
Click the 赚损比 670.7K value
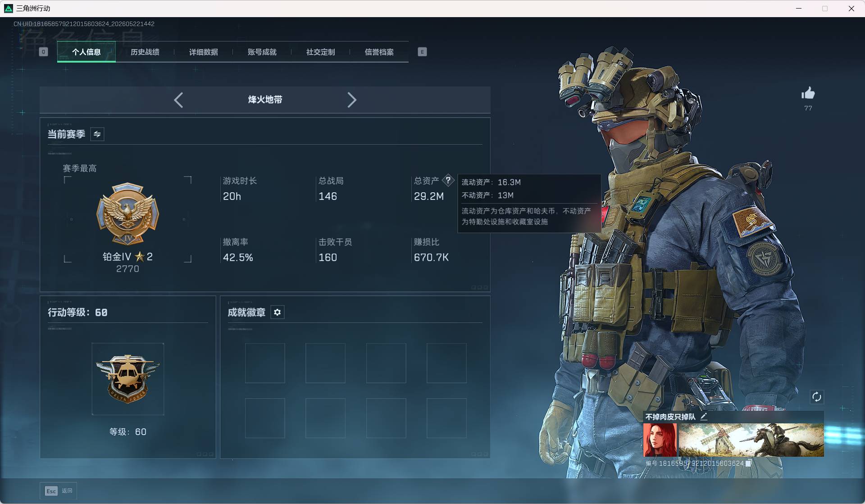(x=431, y=258)
